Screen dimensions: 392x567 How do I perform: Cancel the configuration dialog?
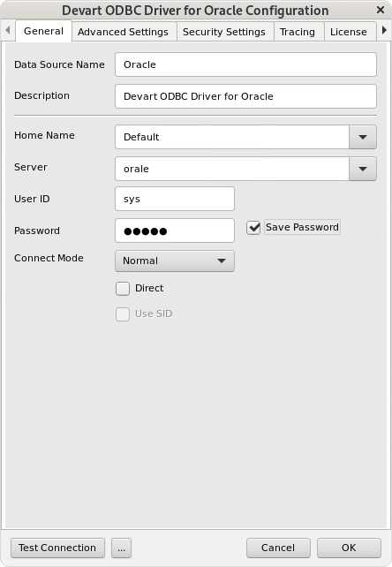(278, 548)
